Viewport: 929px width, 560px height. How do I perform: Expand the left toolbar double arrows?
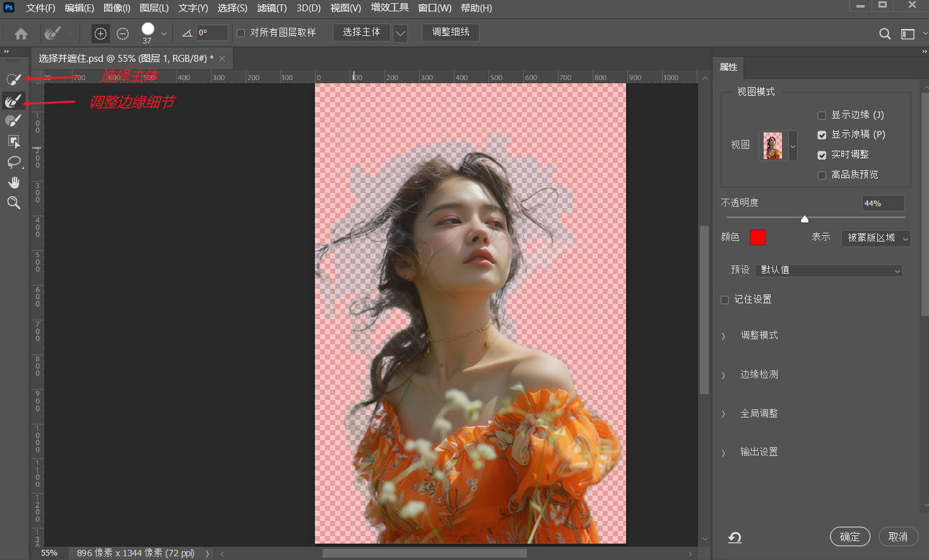6,52
